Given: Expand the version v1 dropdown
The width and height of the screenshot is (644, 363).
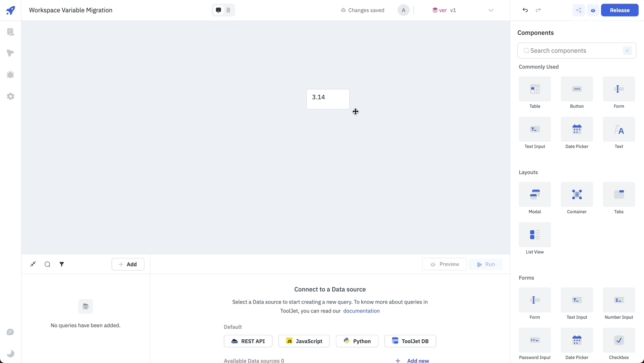Looking at the screenshot, I should [x=491, y=10].
